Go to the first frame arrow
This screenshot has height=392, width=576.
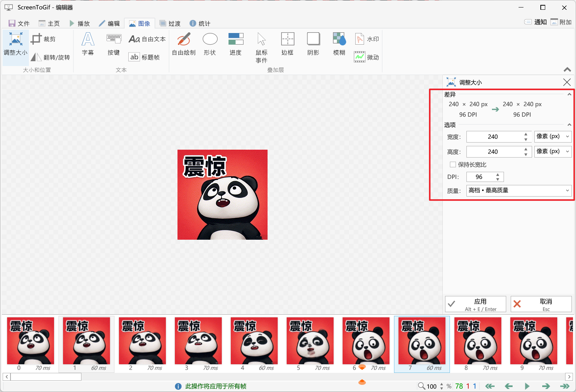[x=490, y=386]
